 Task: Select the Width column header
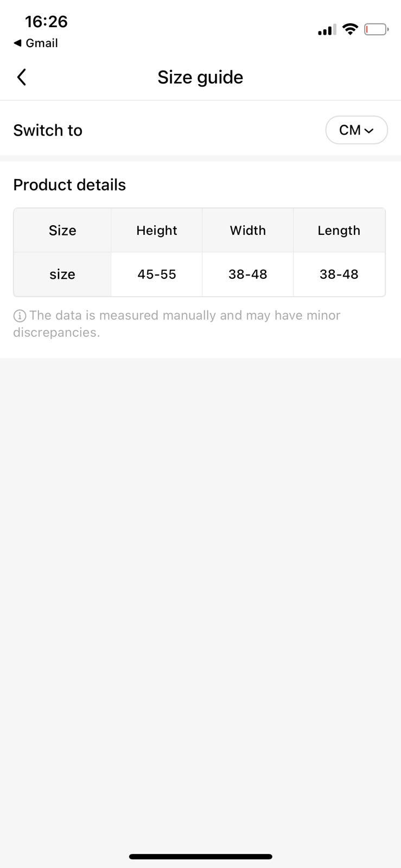tap(247, 231)
